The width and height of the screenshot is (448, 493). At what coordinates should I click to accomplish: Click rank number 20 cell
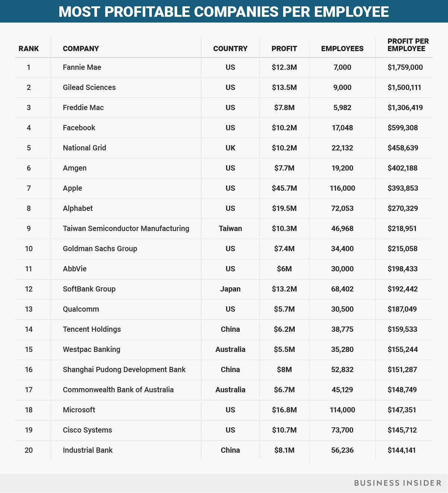pyautogui.click(x=29, y=450)
